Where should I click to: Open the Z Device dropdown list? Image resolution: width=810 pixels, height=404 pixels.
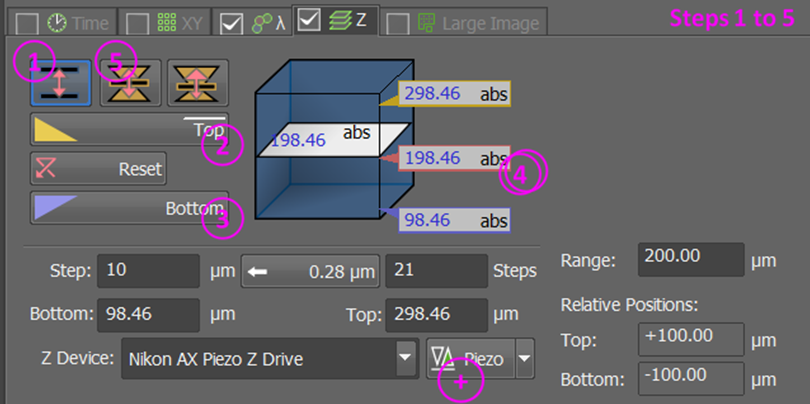[x=405, y=357]
